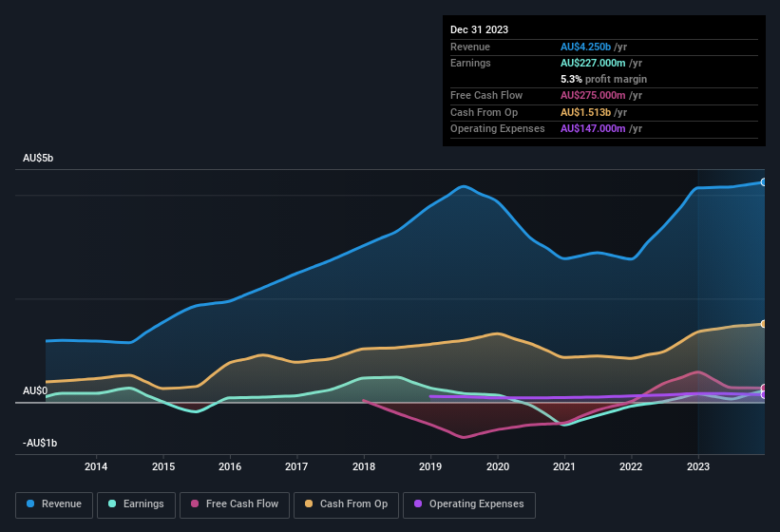Click the pink Free Cash Flow endpoint marker
This screenshot has width=780, height=532.
(x=764, y=388)
